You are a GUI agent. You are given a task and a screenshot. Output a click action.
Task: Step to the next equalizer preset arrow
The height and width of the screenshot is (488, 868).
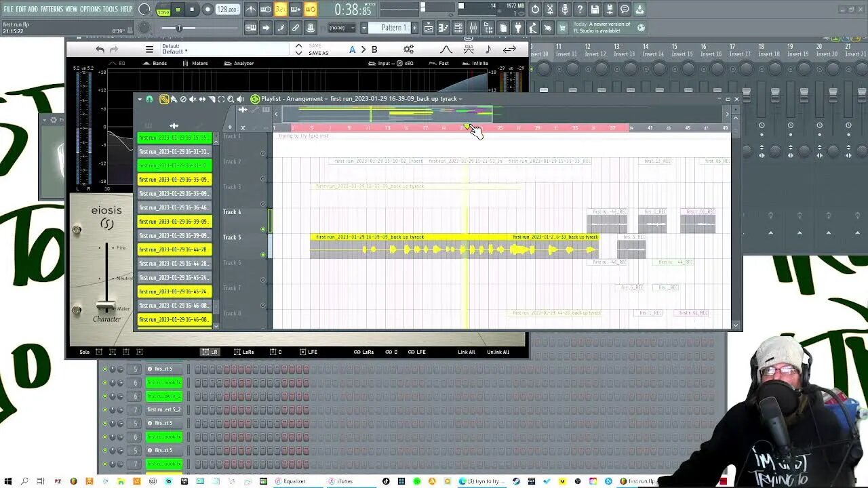[x=298, y=53]
